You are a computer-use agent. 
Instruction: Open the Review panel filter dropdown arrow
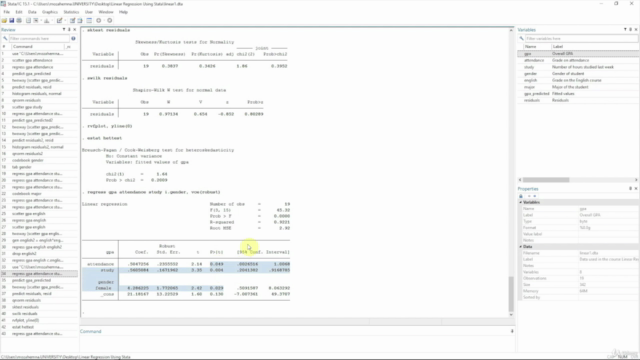64,30
